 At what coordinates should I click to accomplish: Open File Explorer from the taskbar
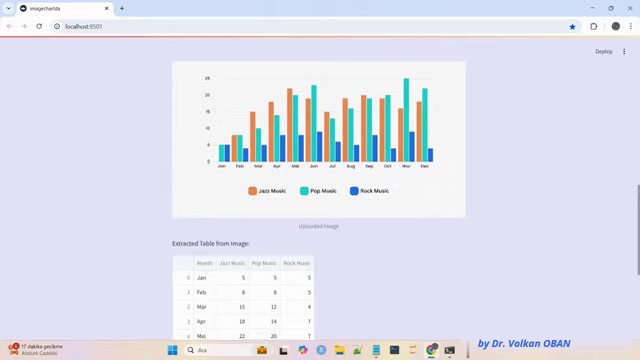[x=339, y=350]
